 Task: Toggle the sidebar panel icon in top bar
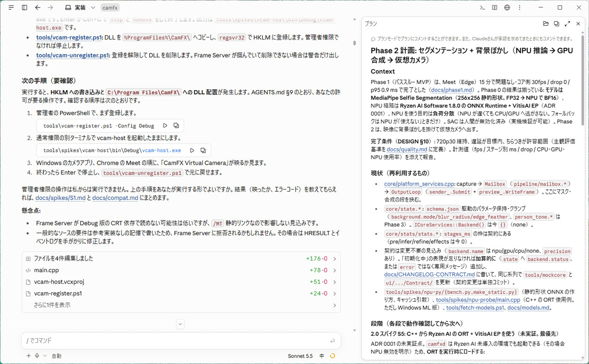tap(24, 8)
